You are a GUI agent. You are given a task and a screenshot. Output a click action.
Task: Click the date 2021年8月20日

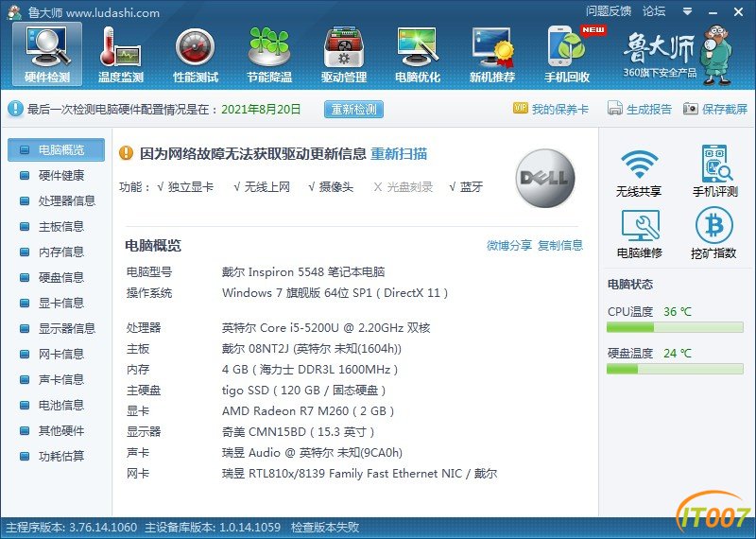[x=261, y=109]
